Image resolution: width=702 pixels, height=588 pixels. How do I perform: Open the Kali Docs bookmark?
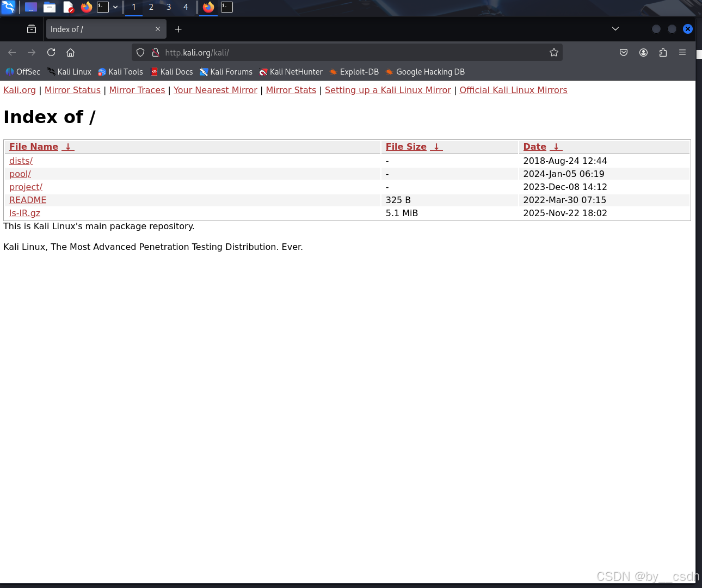[x=171, y=72]
